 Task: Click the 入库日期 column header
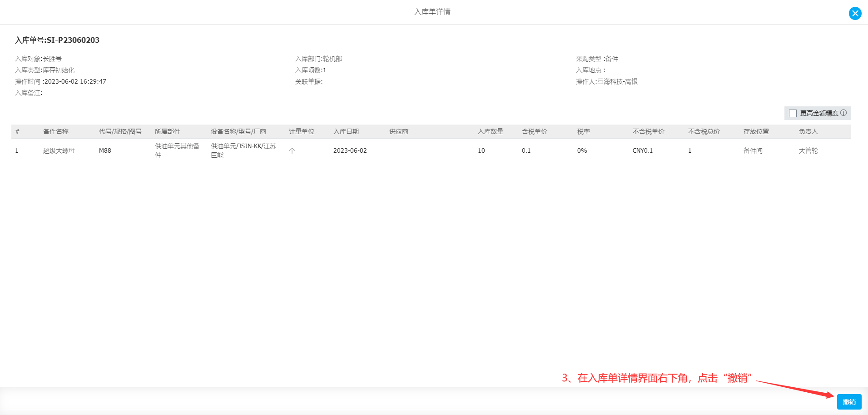[346, 131]
